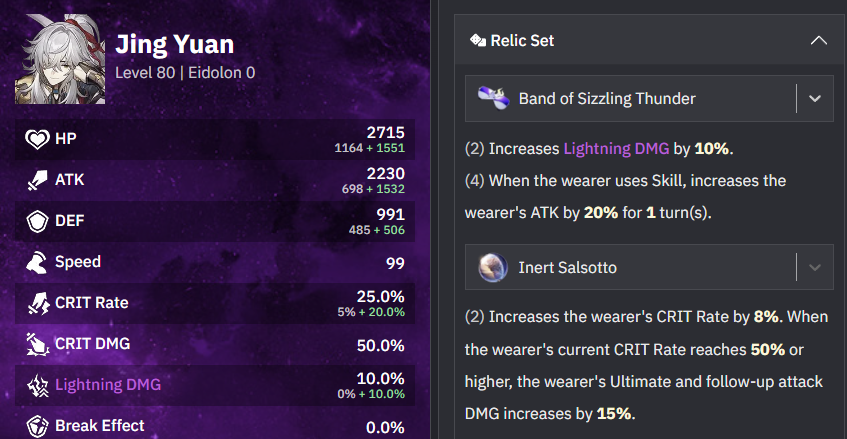Collapse the Relic Set panel
This screenshot has width=847, height=439.
(x=818, y=41)
